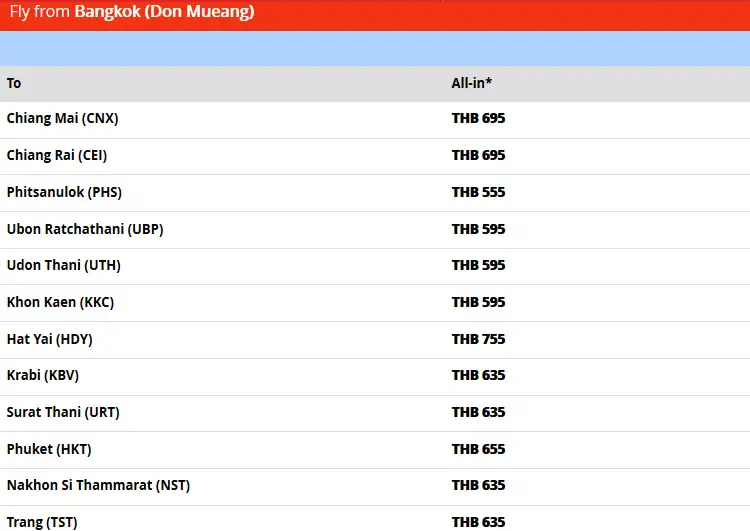Click the Khon Kaen (KKC) destination
The height and width of the screenshot is (531, 750).
61,302
